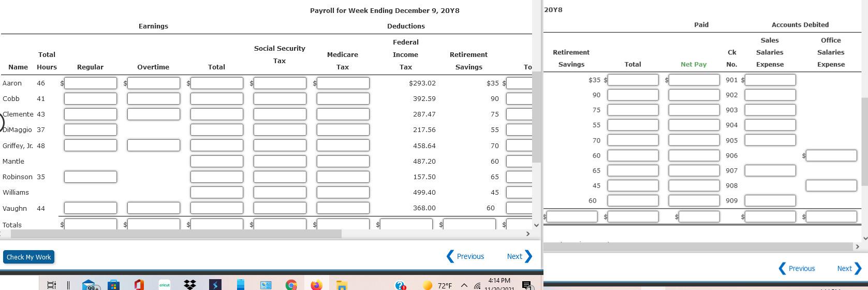Click Office Salaries Expense field for check 906

click(831, 155)
